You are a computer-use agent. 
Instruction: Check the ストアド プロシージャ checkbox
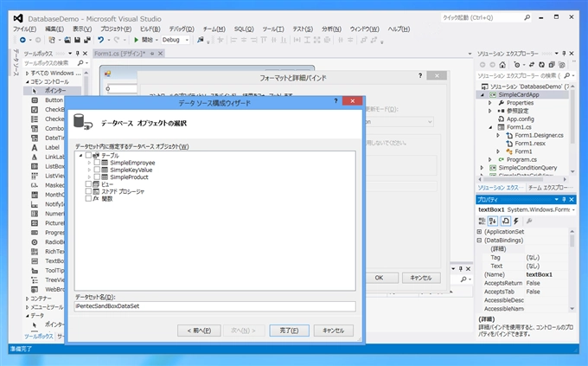(88, 191)
